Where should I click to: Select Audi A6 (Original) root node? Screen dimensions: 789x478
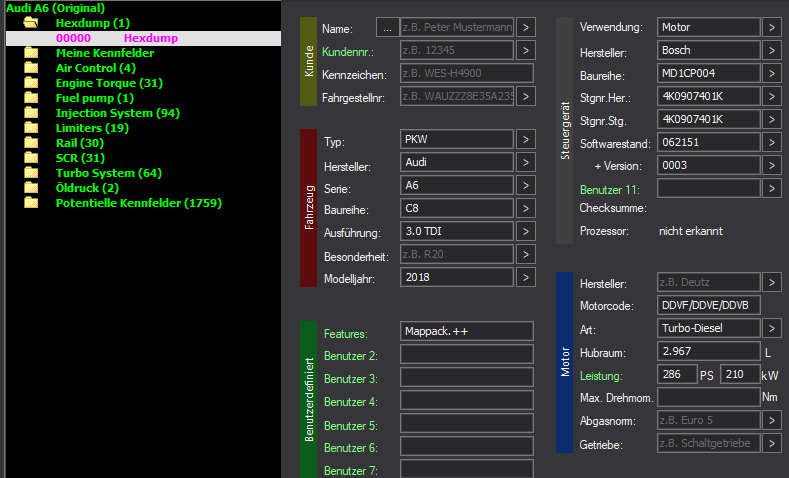point(55,8)
